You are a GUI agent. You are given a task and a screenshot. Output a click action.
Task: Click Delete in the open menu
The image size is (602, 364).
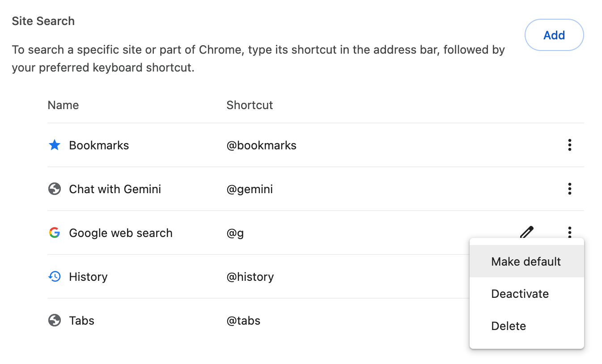[509, 326]
